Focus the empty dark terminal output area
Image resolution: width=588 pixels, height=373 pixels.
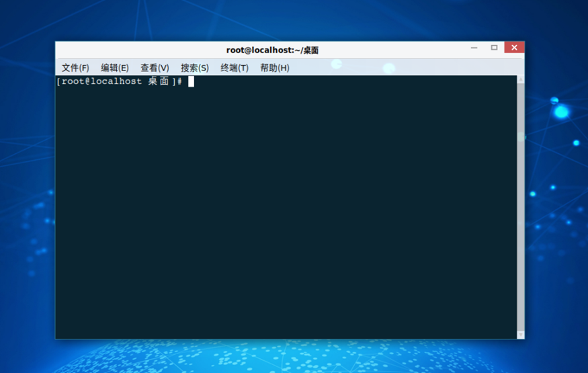tap(286, 215)
